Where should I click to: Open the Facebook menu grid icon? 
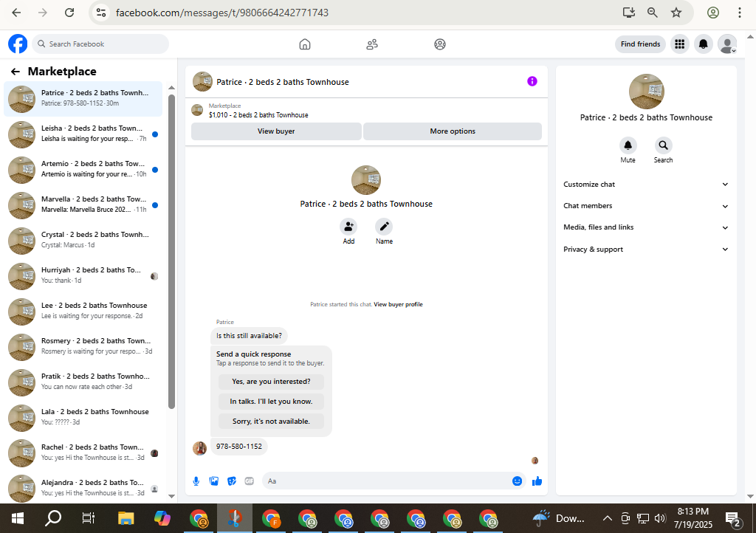coord(680,44)
